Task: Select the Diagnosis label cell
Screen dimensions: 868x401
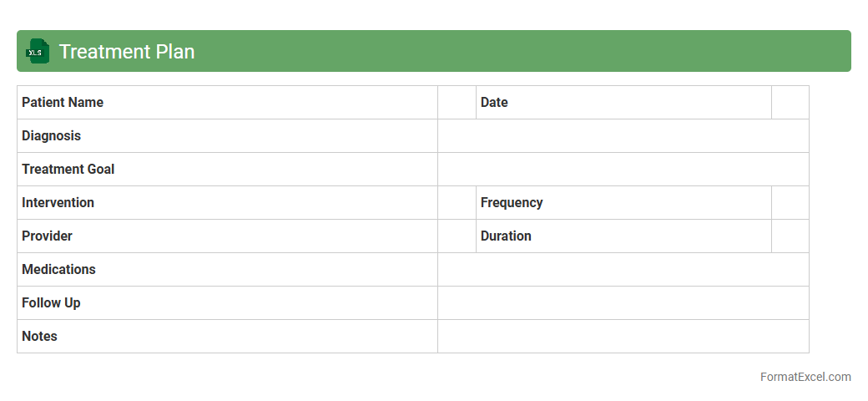Action: (x=227, y=136)
